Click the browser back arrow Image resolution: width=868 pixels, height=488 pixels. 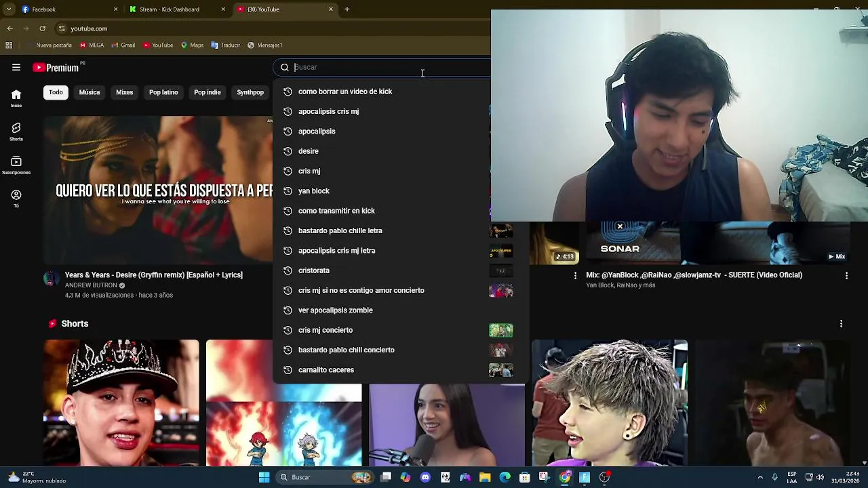point(9,28)
